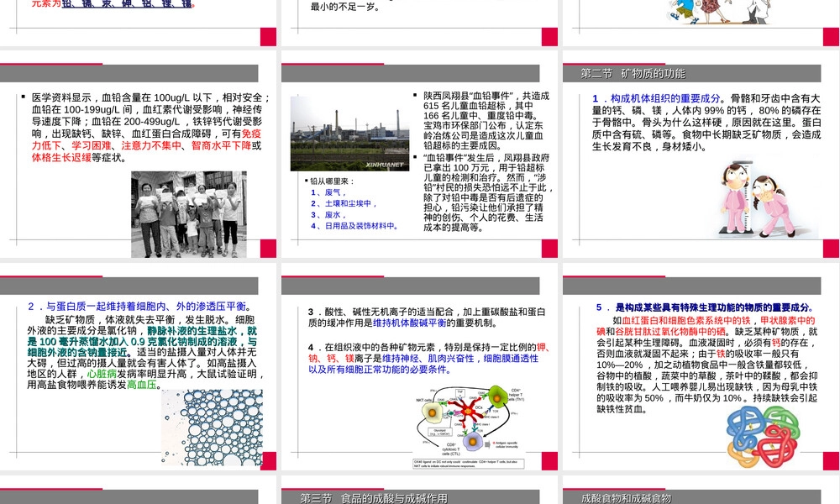Click the colorful protein ribbon structure image

click(764, 437)
